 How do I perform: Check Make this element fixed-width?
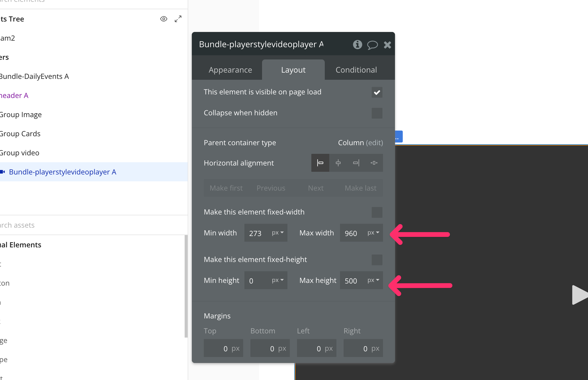point(377,212)
